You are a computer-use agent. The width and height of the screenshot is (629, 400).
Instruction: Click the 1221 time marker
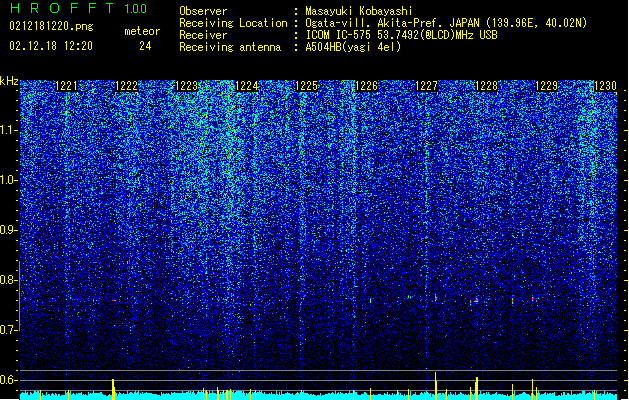(66, 86)
